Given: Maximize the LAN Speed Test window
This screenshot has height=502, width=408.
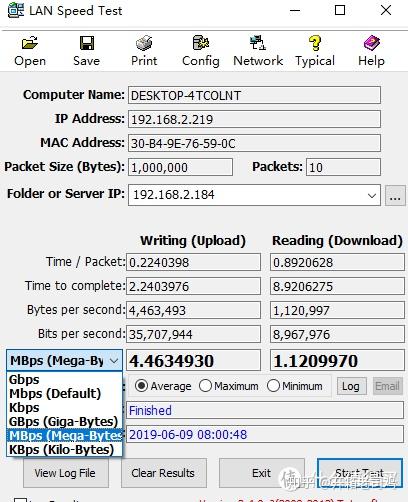Looking at the screenshot, I should 340,10.
